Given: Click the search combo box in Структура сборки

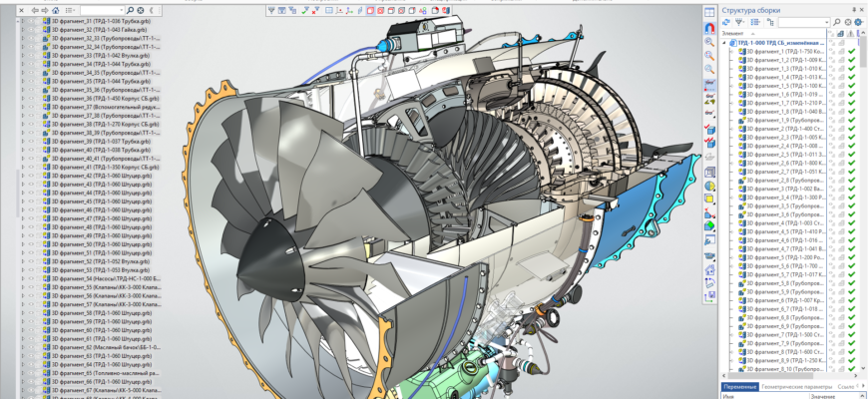Looking at the screenshot, I should coord(804,22).
